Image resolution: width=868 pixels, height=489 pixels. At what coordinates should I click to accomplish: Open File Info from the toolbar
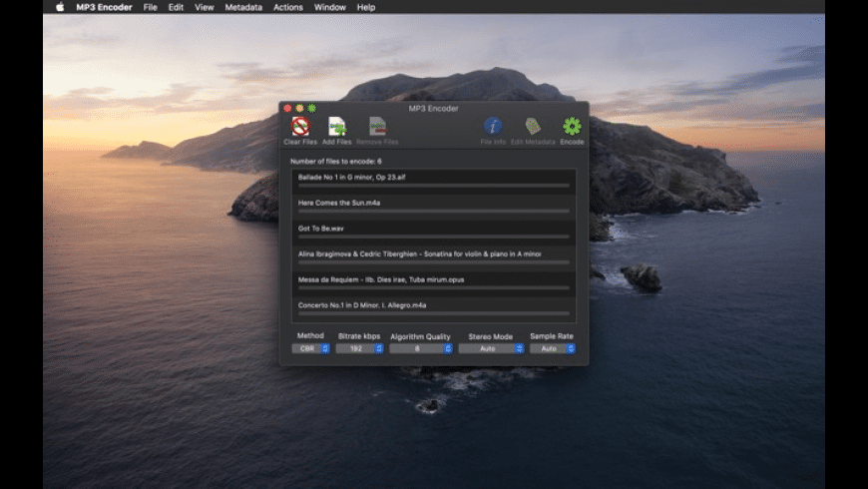493,127
